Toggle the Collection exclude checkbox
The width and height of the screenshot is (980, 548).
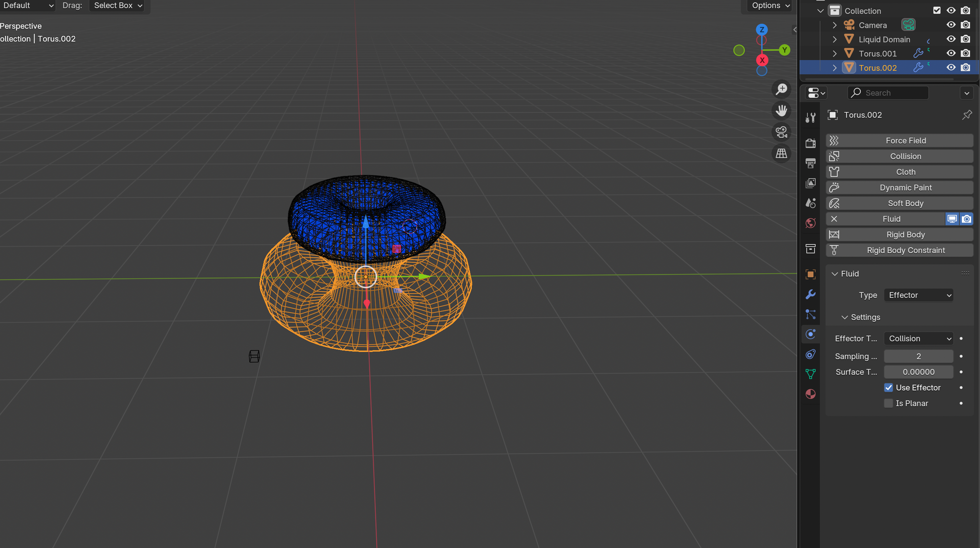937,10
